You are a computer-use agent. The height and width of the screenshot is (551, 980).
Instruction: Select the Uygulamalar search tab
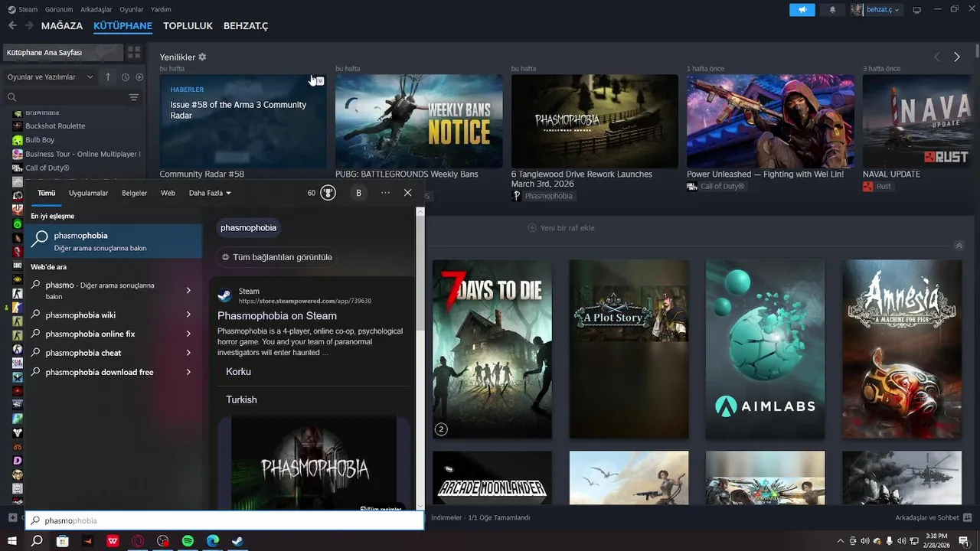click(x=88, y=193)
